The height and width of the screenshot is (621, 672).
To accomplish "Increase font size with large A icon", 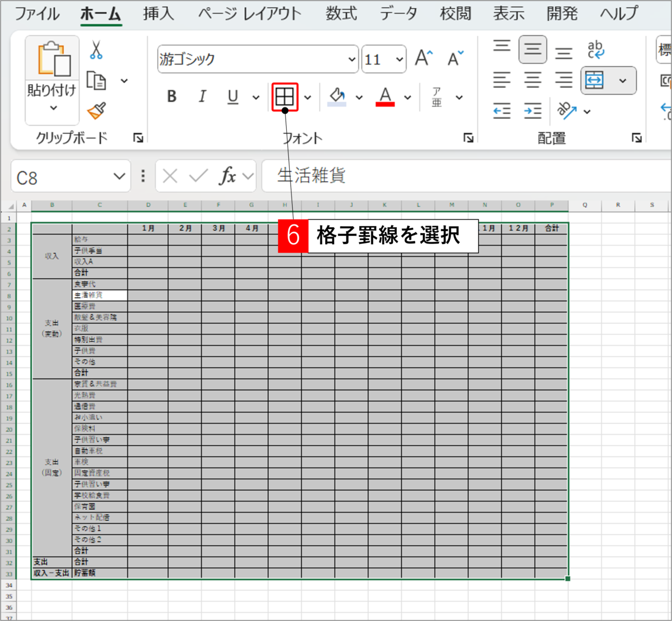I will pyautogui.click(x=424, y=58).
